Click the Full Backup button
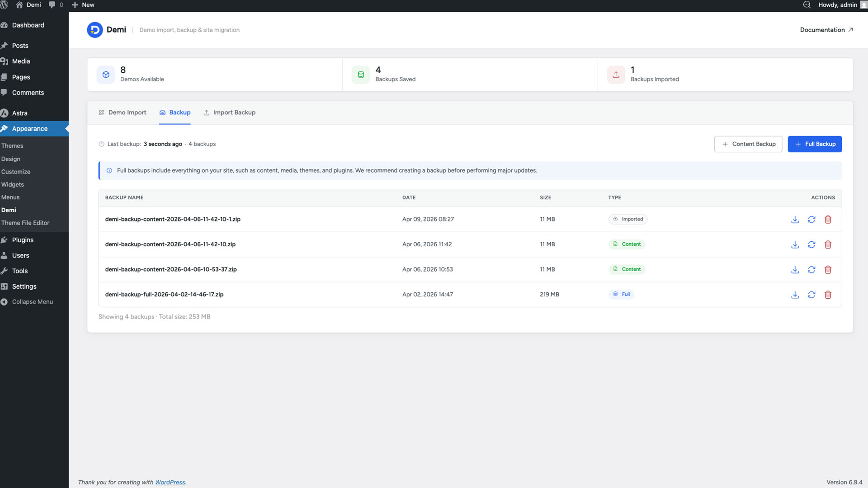The image size is (868, 488). (815, 144)
